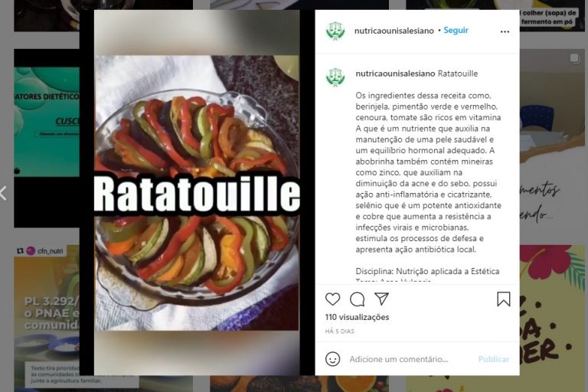Open nutricaounisalesiano username in header

point(394,31)
